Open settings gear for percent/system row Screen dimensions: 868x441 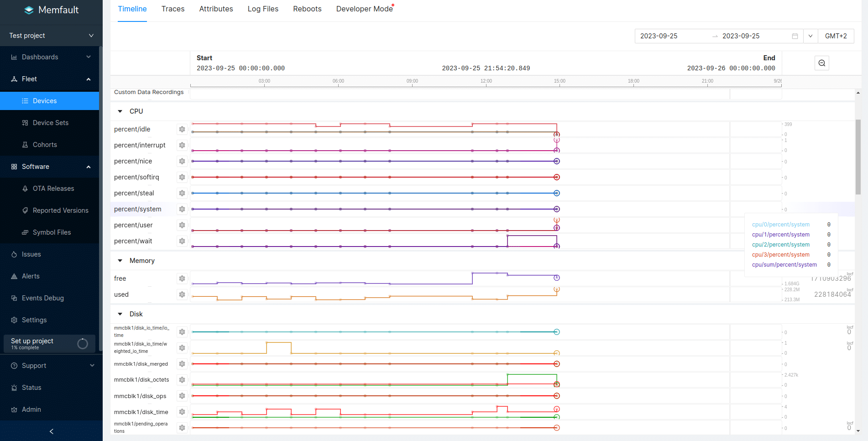182,209
